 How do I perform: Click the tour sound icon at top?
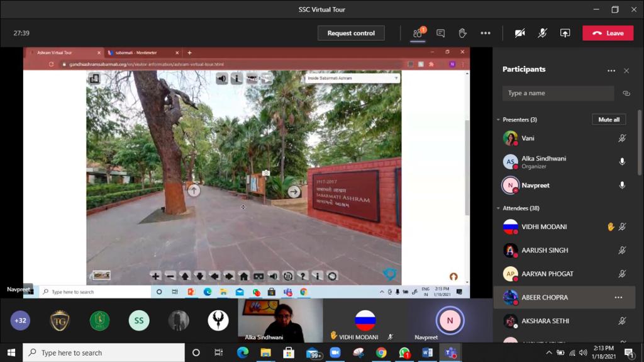pos(222,78)
